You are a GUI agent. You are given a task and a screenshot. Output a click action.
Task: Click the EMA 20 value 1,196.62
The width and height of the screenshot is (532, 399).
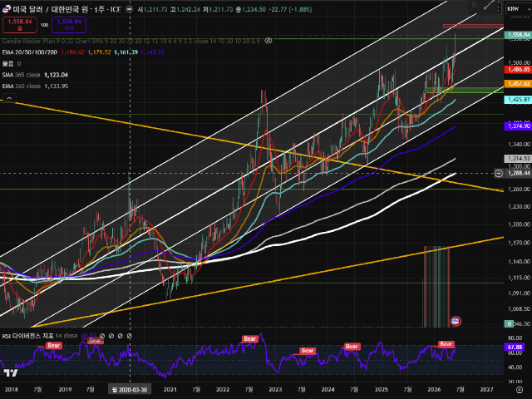[72, 52]
